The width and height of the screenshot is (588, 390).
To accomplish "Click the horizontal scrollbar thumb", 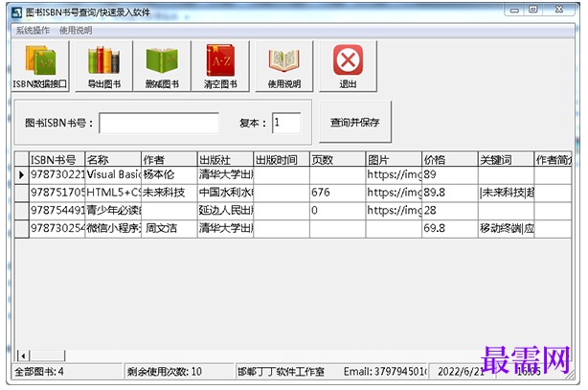I will pos(47,356).
